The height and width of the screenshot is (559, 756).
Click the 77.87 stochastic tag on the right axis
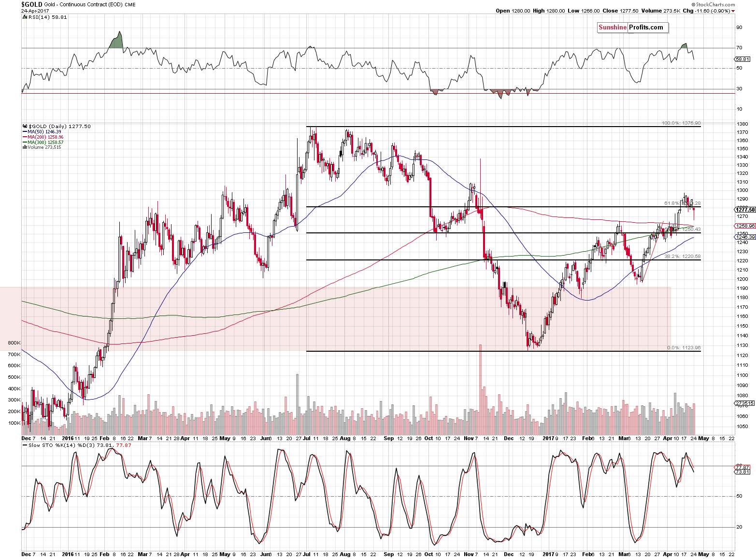click(742, 467)
